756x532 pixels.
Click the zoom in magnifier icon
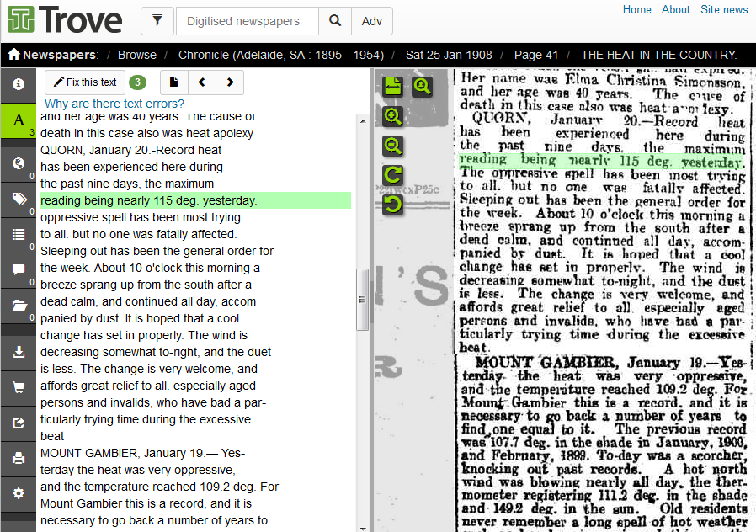tap(392, 116)
